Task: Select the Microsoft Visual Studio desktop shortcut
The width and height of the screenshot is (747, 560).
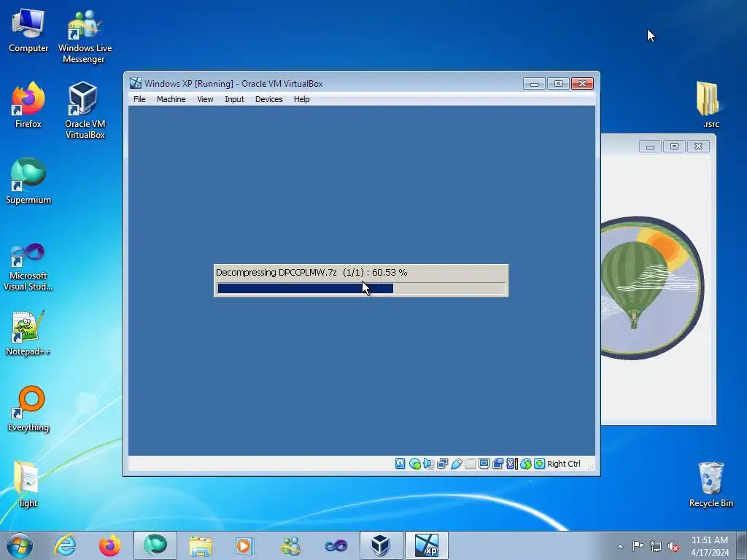Action: (28, 267)
